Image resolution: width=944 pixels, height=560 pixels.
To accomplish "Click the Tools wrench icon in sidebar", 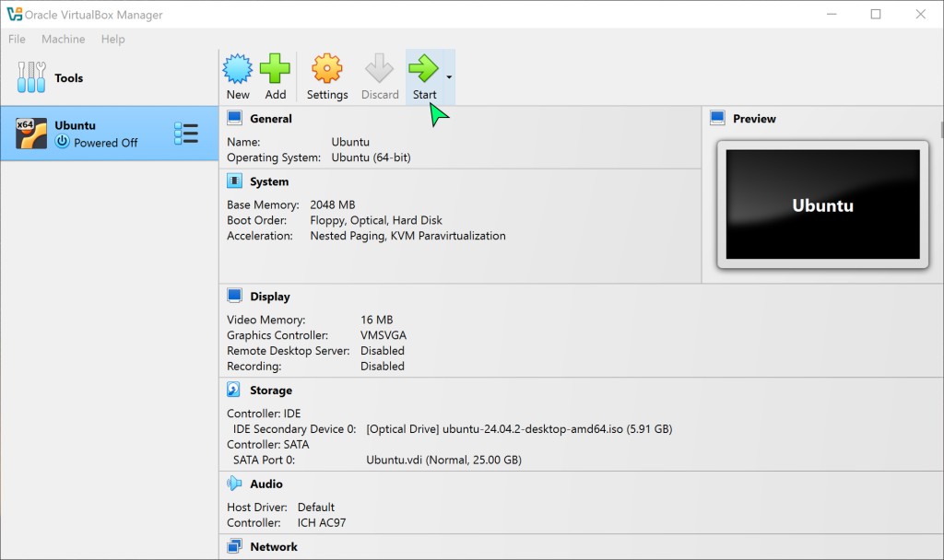I will 31,78.
